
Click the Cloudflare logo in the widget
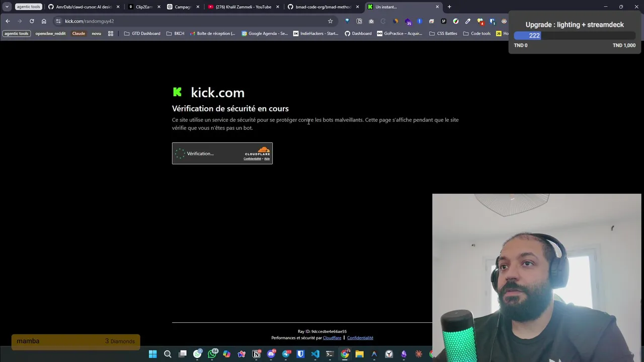(257, 151)
